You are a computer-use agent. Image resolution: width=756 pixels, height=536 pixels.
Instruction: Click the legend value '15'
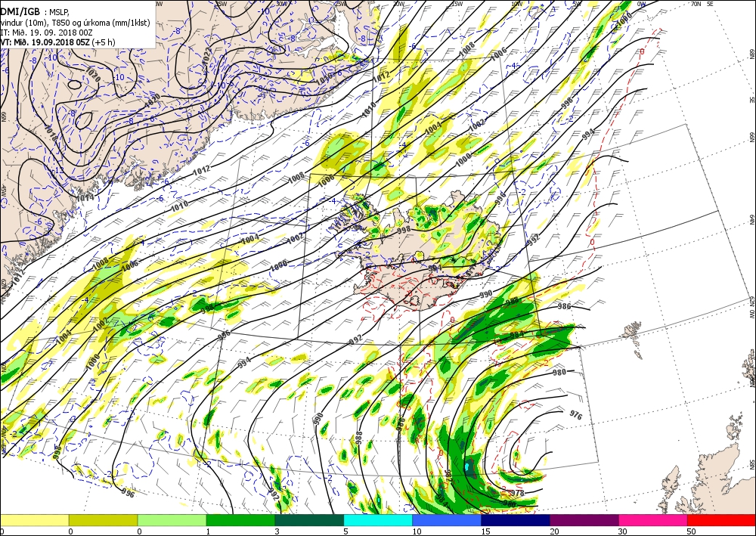(485, 531)
